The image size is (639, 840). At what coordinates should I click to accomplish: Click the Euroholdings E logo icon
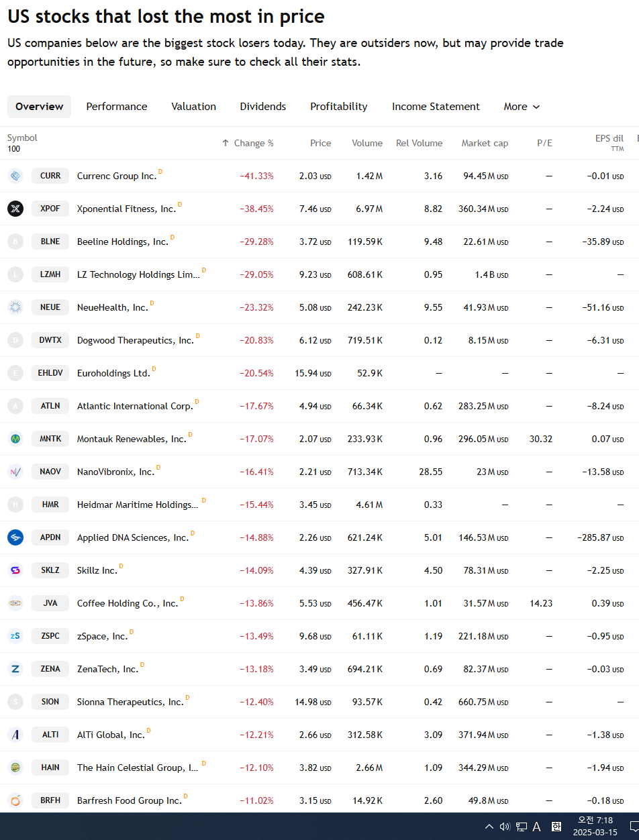coord(15,373)
